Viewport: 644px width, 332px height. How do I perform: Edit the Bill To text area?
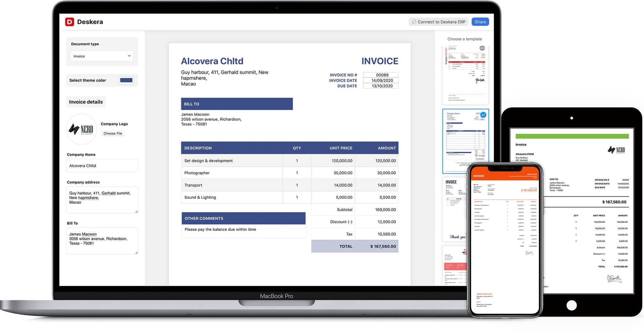click(102, 241)
